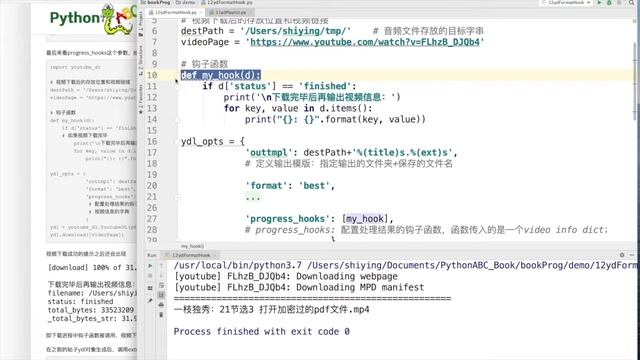
Task: Click 'destPath' variable on line 6
Action: [202, 31]
